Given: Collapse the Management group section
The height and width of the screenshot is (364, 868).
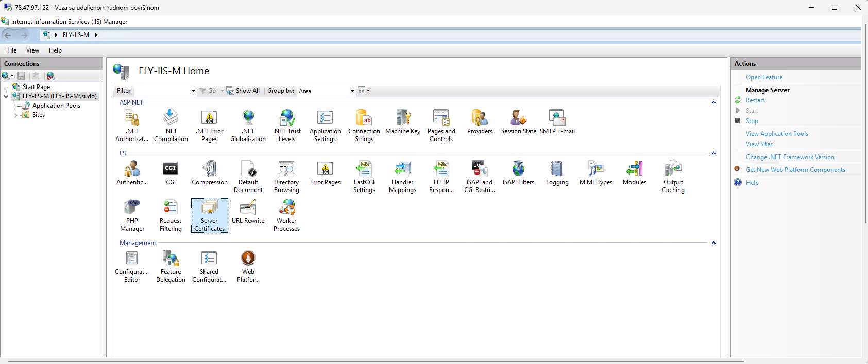Looking at the screenshot, I should pos(713,243).
